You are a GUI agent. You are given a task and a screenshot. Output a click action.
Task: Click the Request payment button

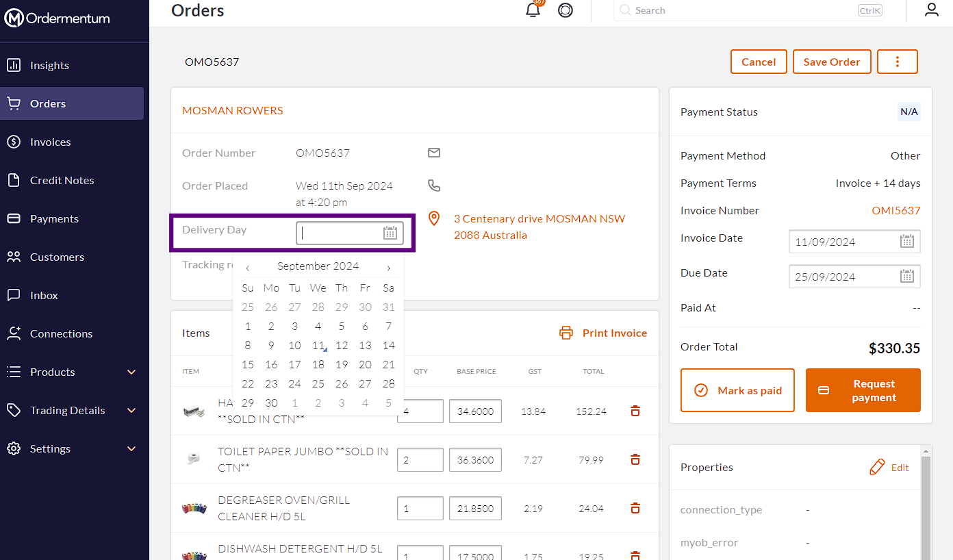coord(863,390)
